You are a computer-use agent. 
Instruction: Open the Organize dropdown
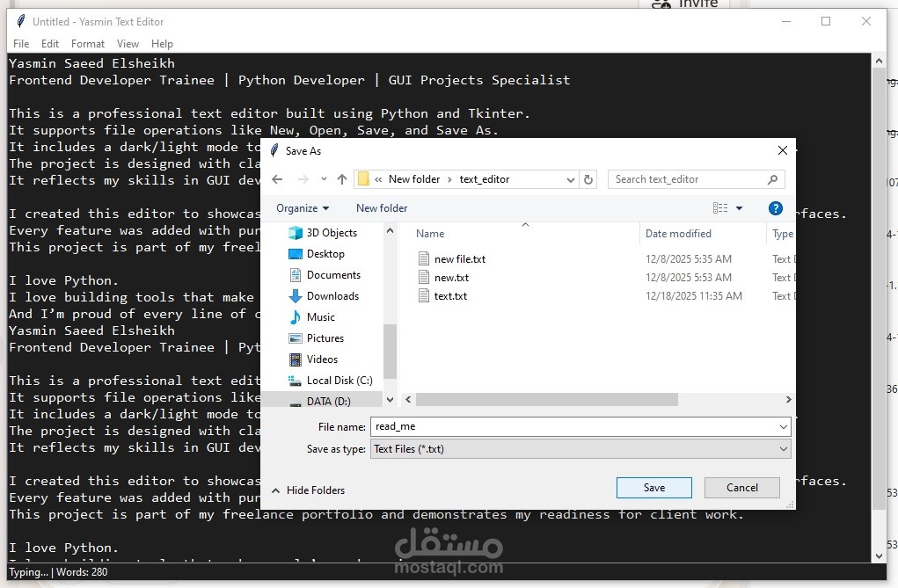303,207
